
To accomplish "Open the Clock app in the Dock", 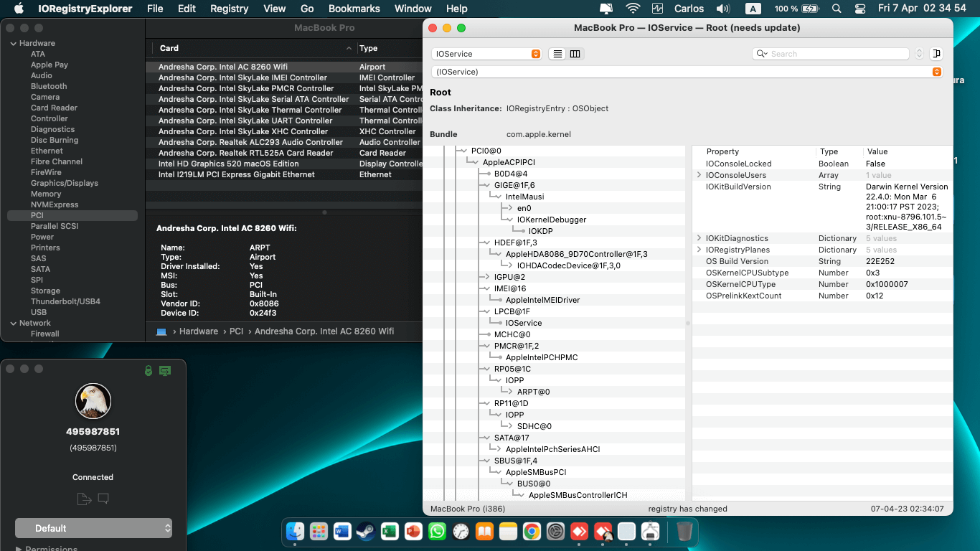I will pyautogui.click(x=461, y=532).
